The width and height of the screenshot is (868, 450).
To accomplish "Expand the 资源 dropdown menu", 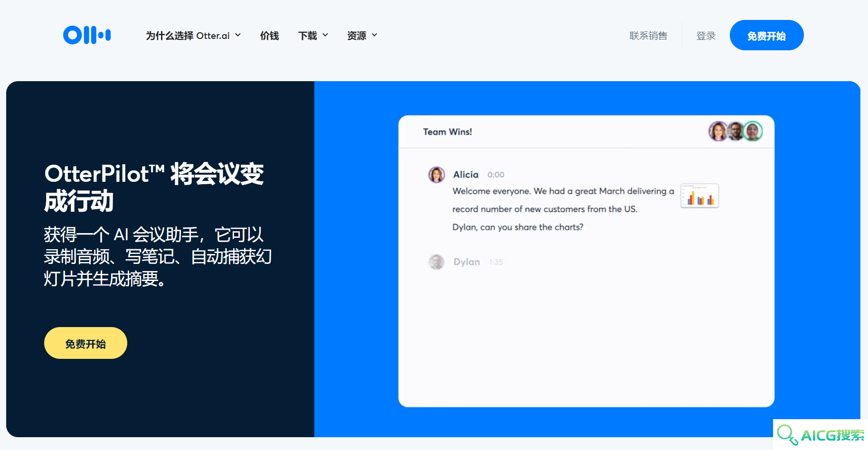I will [362, 36].
